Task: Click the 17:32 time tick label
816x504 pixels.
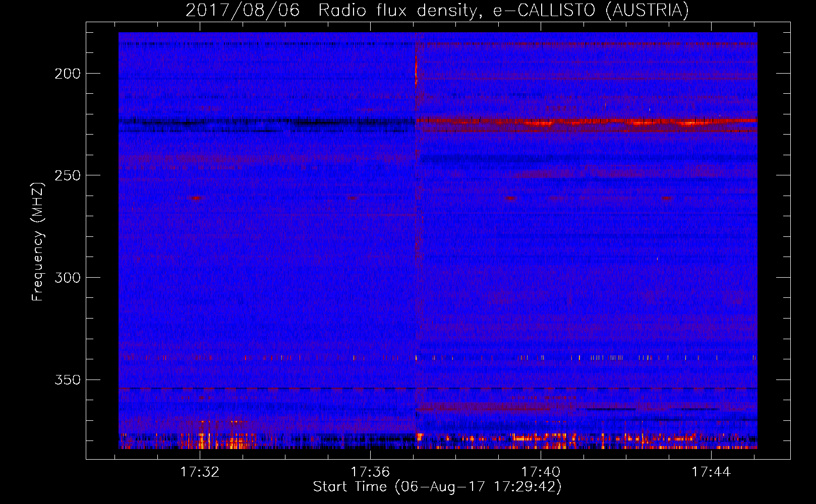Action: pyautogui.click(x=200, y=472)
